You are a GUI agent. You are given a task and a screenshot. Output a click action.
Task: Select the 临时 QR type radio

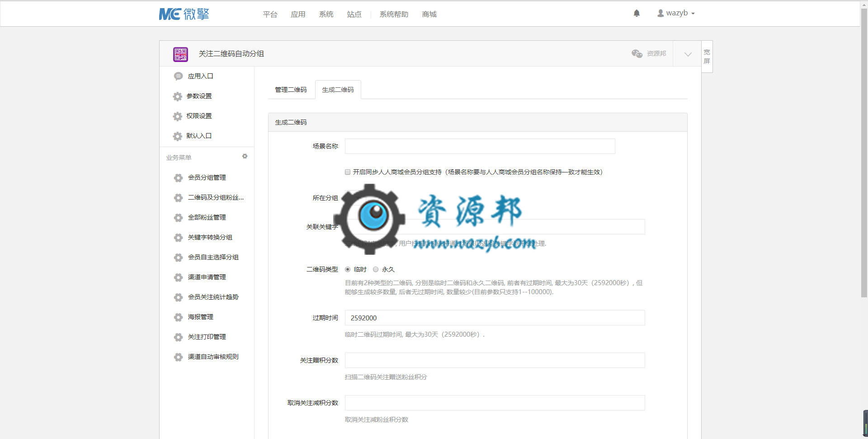(x=348, y=269)
